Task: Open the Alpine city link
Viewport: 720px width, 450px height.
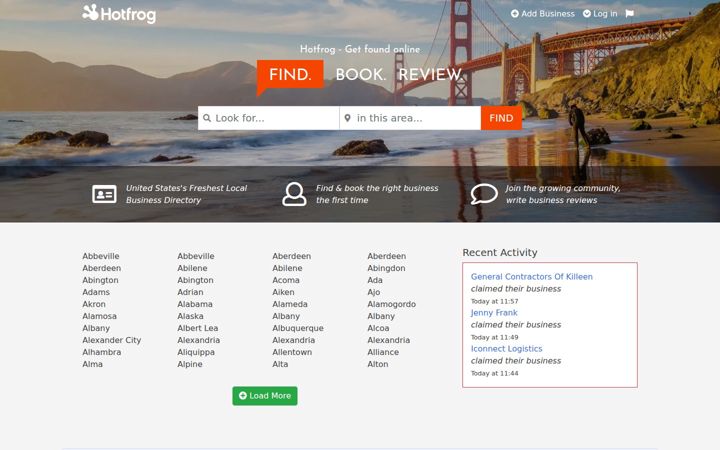Action: pyautogui.click(x=190, y=364)
